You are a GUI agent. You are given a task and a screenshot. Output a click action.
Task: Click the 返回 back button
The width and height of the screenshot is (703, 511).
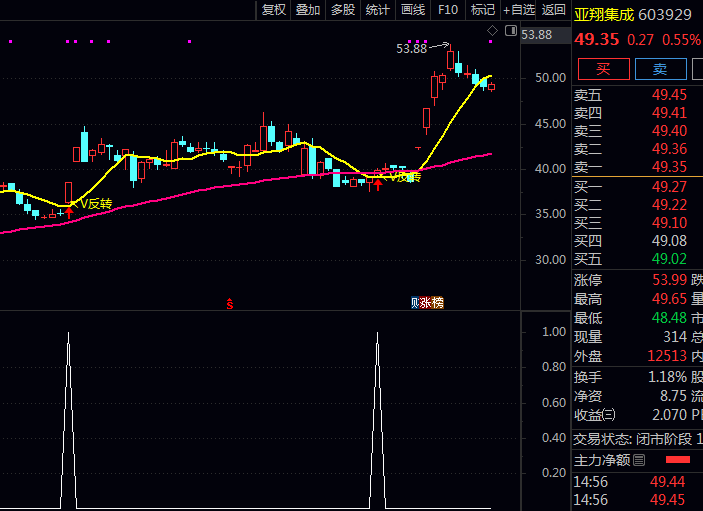[554, 10]
